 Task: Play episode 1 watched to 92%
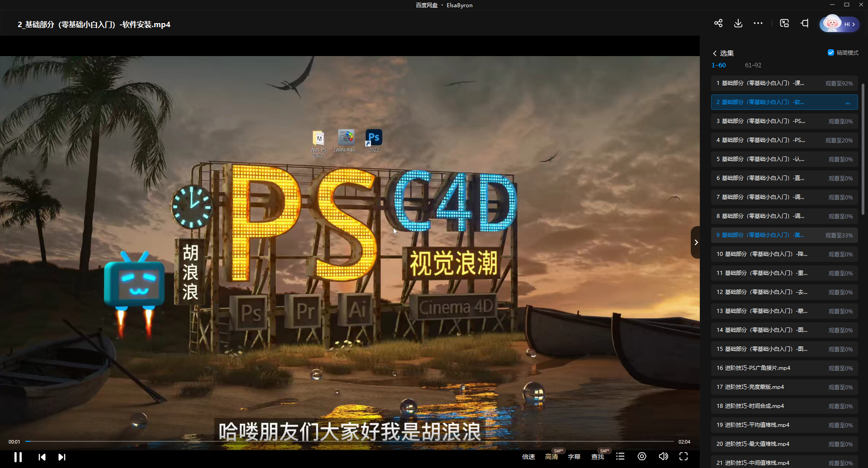pyautogui.click(x=784, y=83)
